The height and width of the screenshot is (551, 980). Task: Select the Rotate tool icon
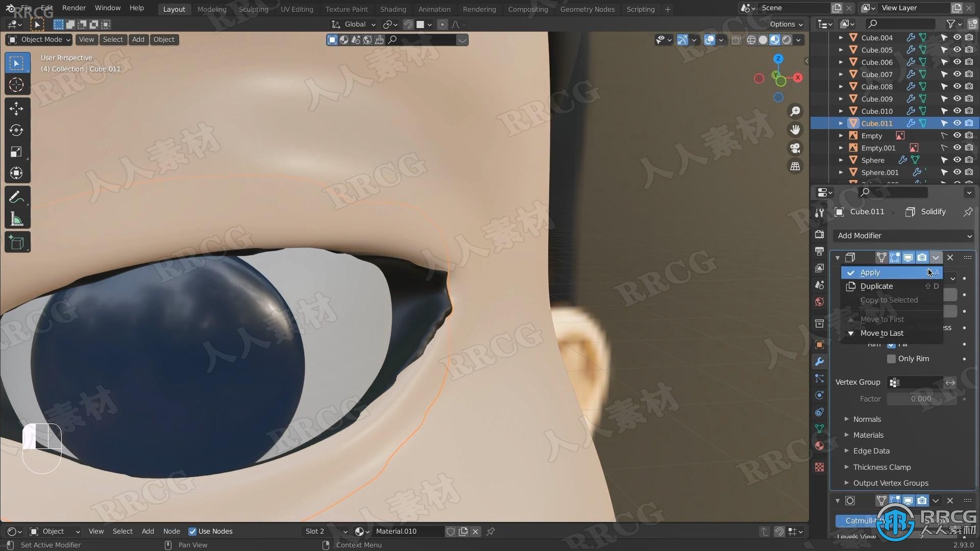pyautogui.click(x=17, y=129)
